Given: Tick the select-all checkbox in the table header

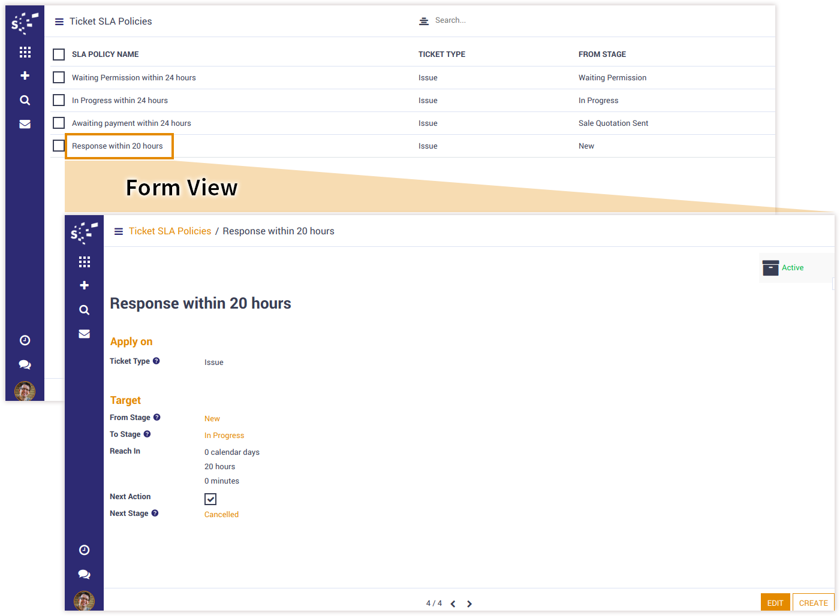Looking at the screenshot, I should [x=59, y=55].
